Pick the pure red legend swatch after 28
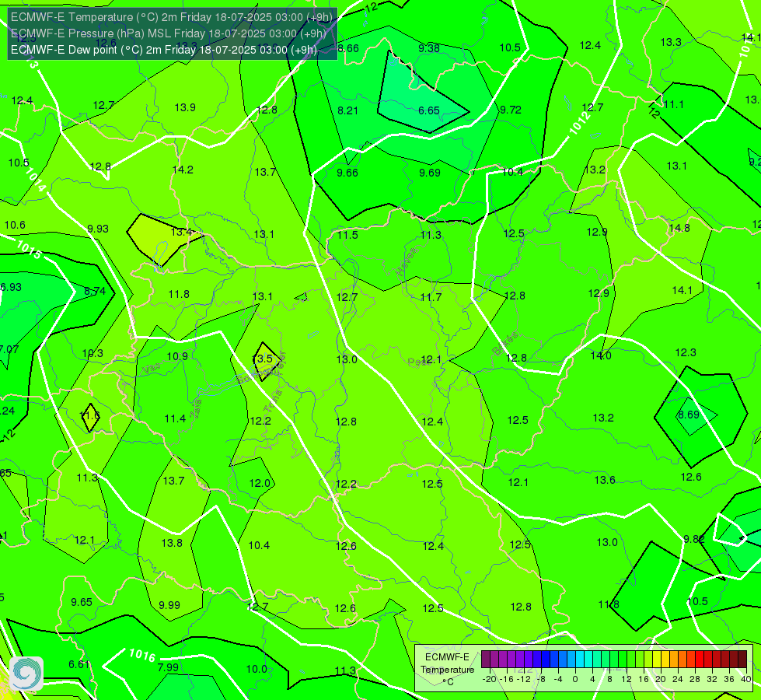Screen dimensions: 761x700 700,660
